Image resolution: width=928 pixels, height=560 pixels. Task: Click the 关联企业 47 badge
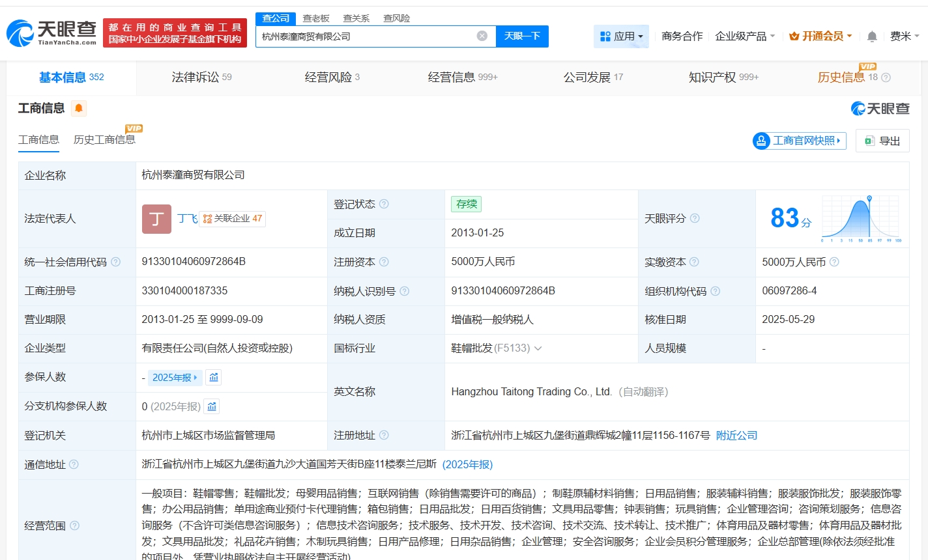[233, 219]
